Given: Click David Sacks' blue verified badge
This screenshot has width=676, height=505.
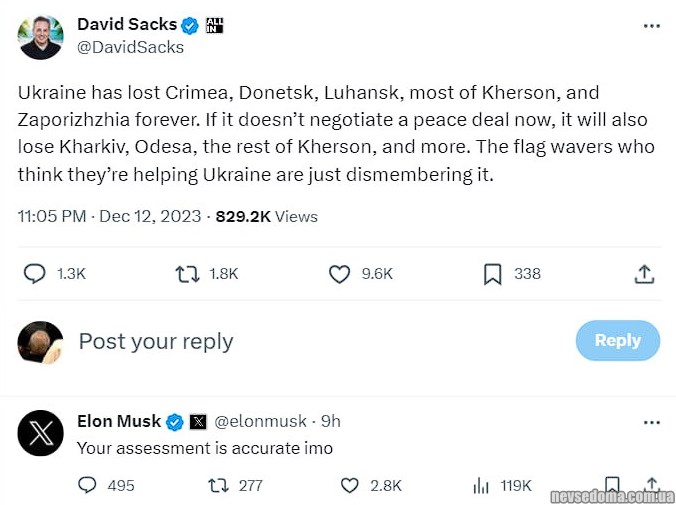Looking at the screenshot, I should [x=190, y=24].
